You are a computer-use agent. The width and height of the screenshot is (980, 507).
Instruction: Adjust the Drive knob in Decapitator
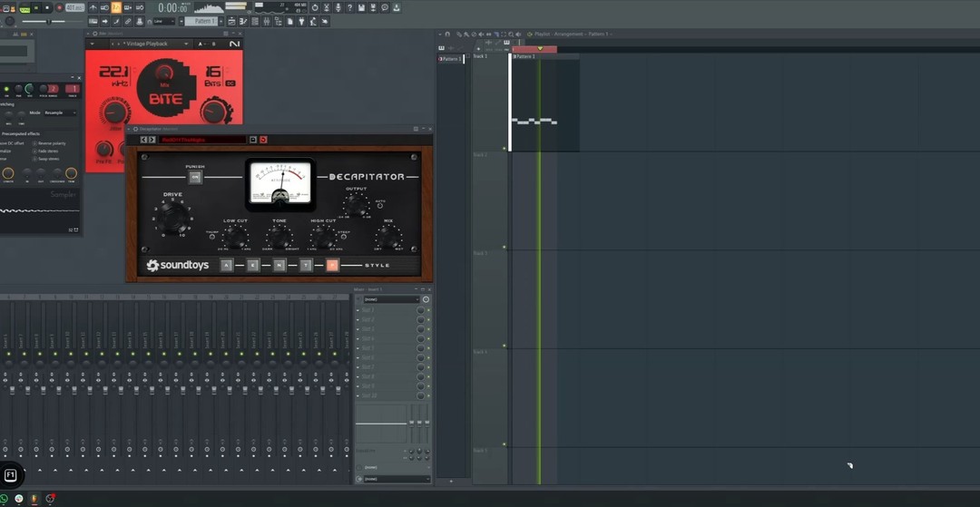click(173, 218)
